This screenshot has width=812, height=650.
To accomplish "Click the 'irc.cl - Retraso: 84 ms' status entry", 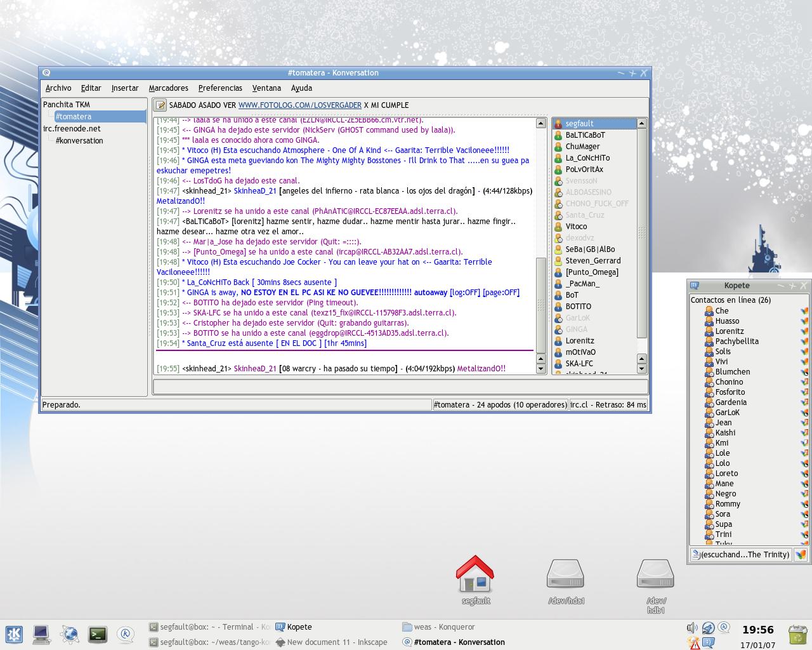I will (x=608, y=404).
